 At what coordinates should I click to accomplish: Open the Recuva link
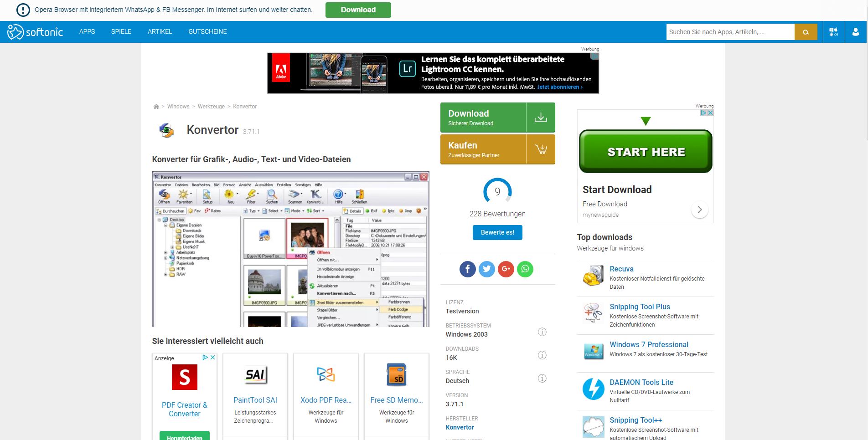622,269
